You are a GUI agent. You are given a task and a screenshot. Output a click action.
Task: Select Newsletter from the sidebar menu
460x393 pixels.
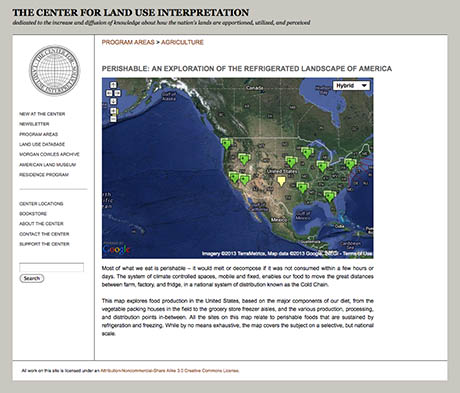(34, 124)
